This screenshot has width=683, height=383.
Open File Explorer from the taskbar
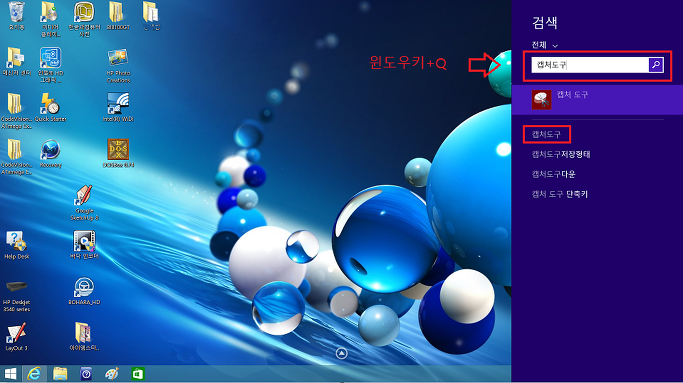pyautogui.click(x=60, y=374)
